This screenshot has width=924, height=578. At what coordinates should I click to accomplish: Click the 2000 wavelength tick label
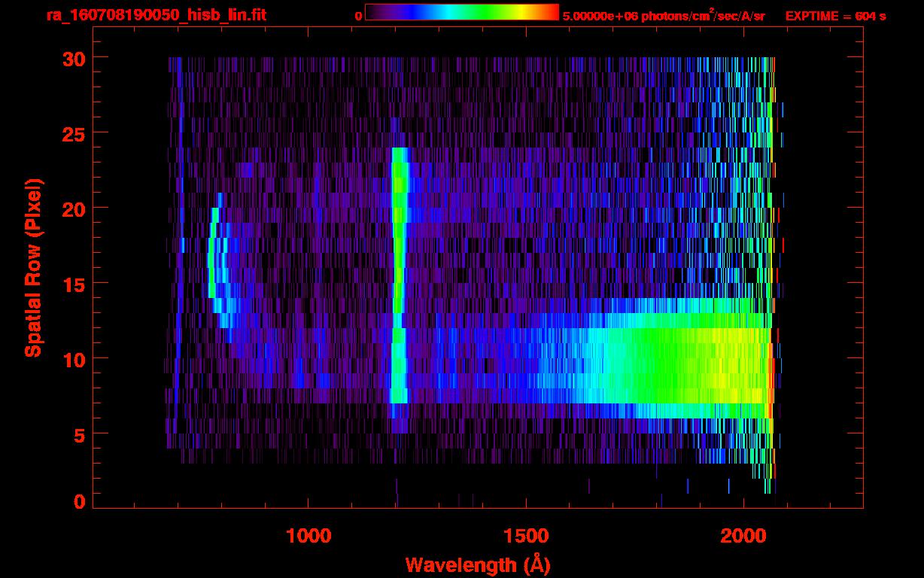coord(743,536)
